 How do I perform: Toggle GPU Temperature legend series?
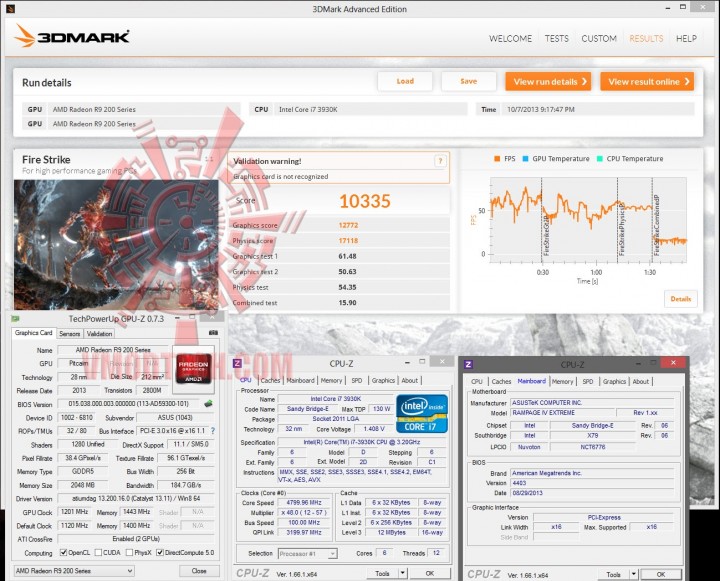556,158
